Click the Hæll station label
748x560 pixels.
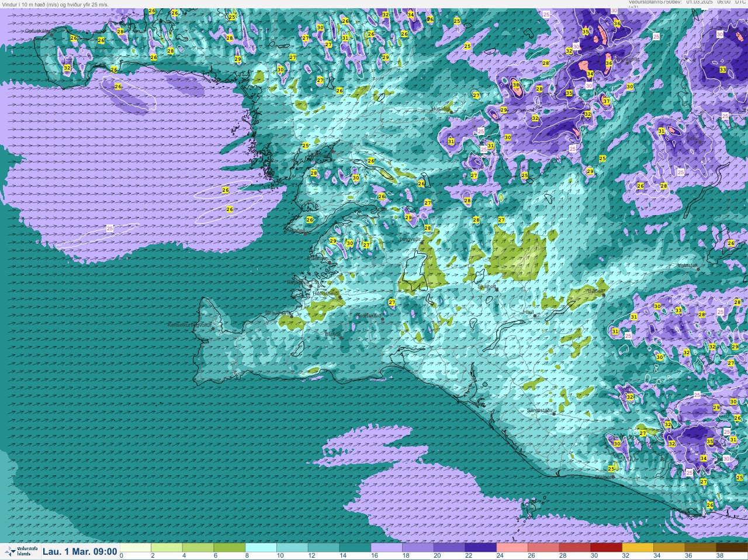528,312
